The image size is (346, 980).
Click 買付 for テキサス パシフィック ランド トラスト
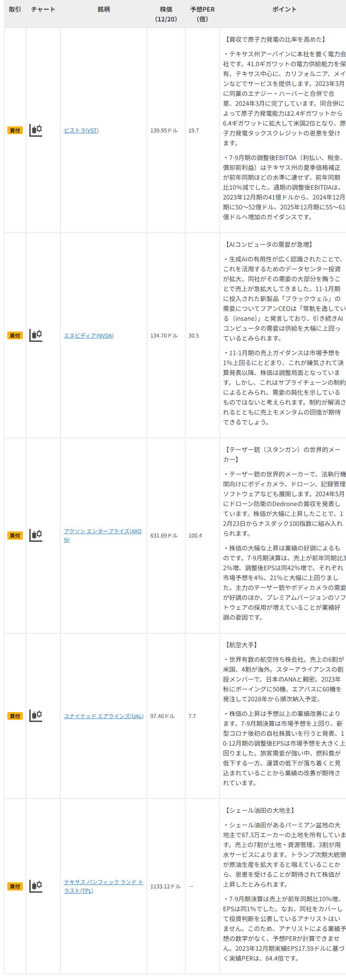(x=15, y=886)
